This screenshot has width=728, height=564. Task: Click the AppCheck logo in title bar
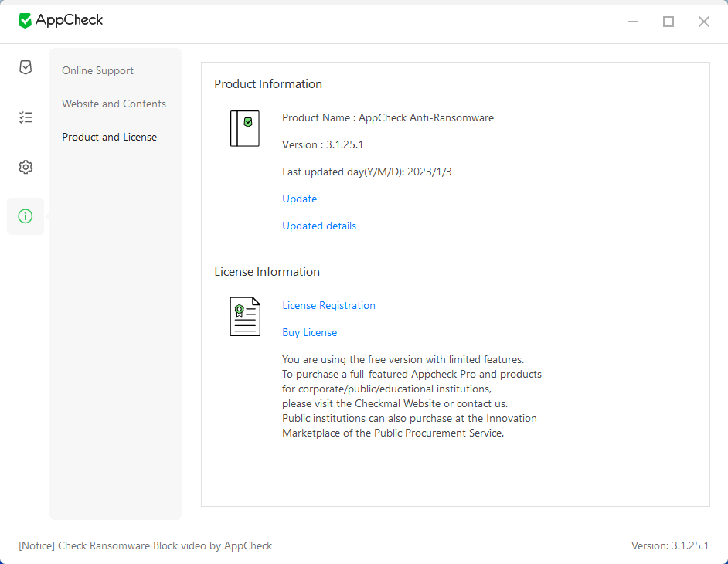(x=60, y=20)
